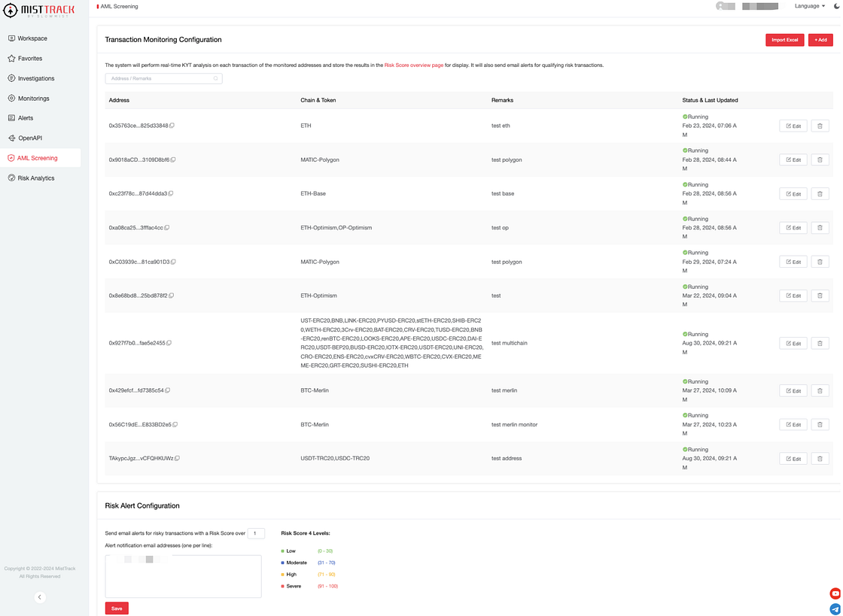The width and height of the screenshot is (843, 616).
Task: Edit the 'test base' ETH-Base entry
Action: (793, 194)
